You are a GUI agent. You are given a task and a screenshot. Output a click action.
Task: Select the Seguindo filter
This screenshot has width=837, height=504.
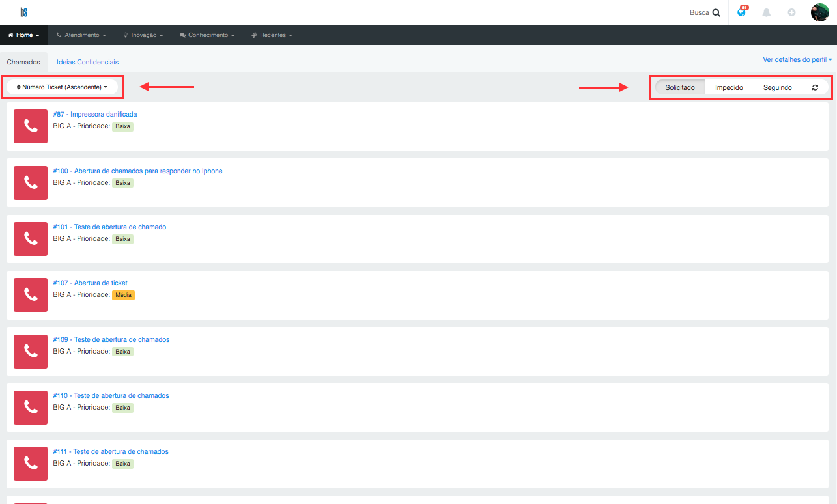tap(778, 87)
